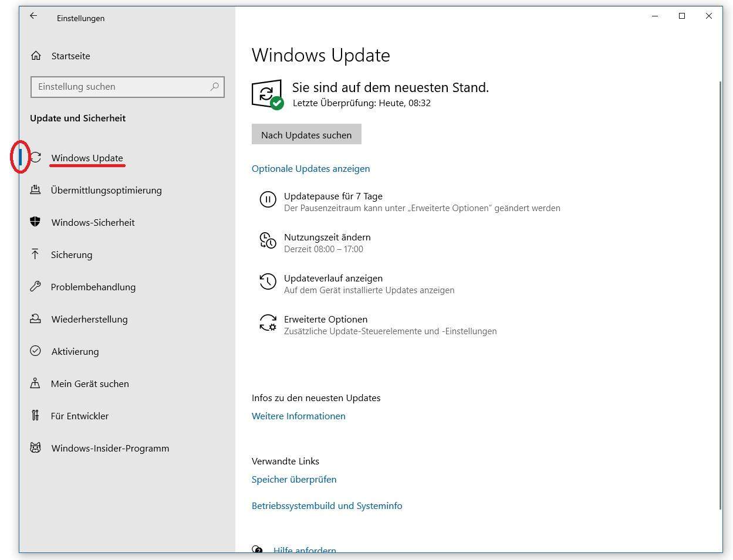
Task: Click the Update und Sicherheit heading
Action: click(77, 118)
